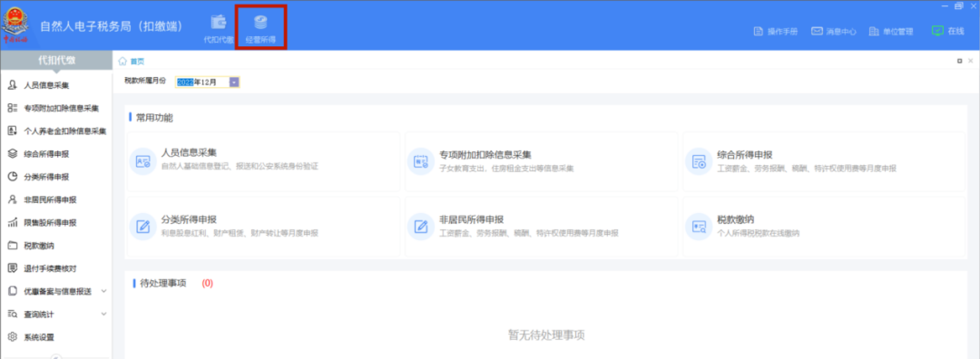The height and width of the screenshot is (359, 980).
Task: Open the 分类所得申报 shortcut card
Action: coord(263,227)
